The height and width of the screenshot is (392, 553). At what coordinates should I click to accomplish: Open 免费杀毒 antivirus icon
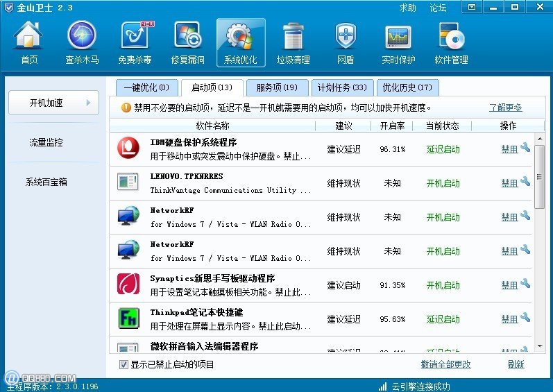[135, 42]
